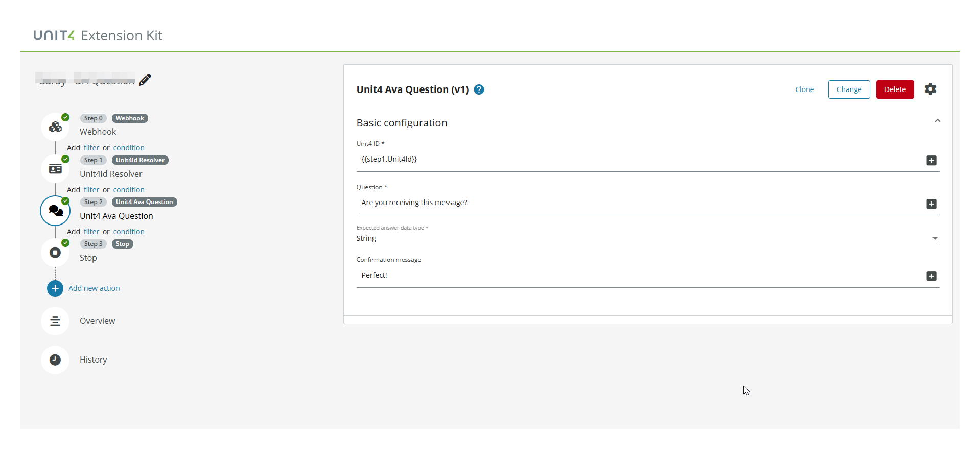980x449 pixels.
Task: Open the Overview icon
Action: 55,321
